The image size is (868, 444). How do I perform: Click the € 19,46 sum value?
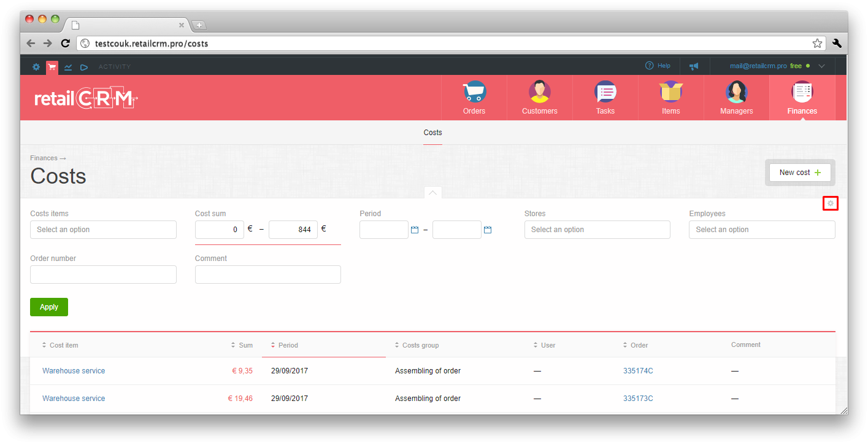tap(240, 399)
